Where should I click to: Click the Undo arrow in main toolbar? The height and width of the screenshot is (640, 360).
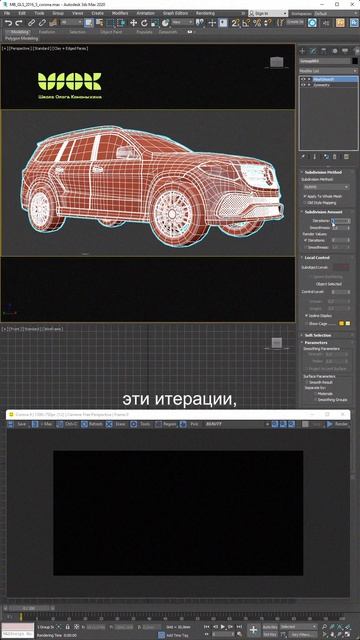click(8, 23)
